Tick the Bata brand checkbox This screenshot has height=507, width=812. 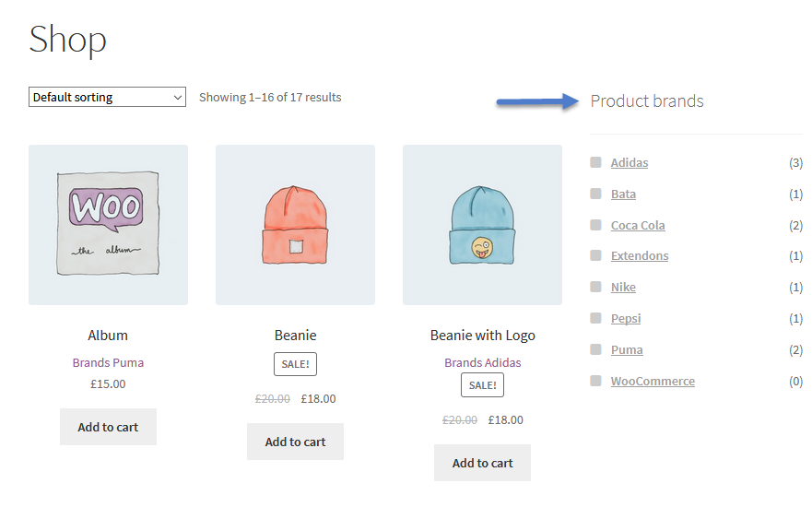click(595, 194)
